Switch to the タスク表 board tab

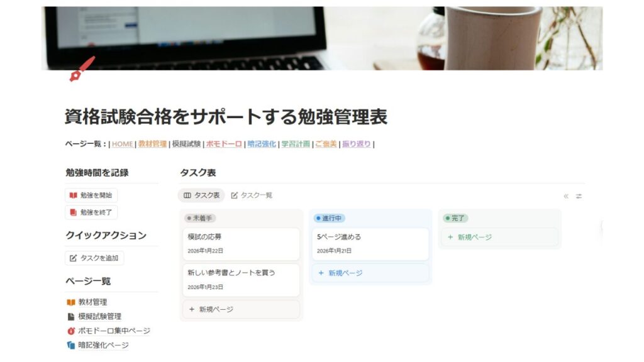click(x=201, y=195)
